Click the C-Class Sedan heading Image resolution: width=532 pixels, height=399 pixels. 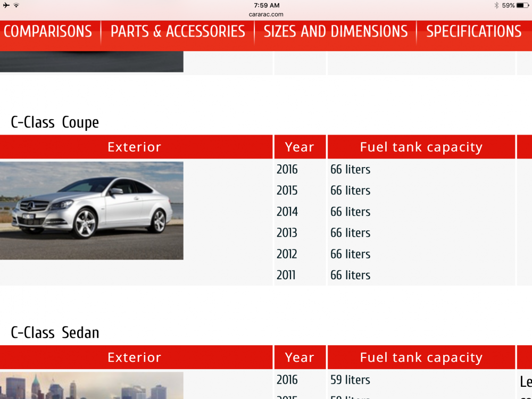pos(55,332)
